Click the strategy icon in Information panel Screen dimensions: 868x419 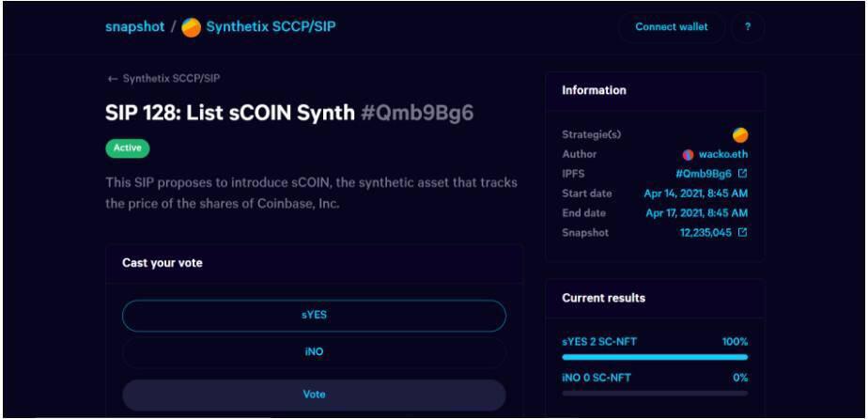click(740, 135)
